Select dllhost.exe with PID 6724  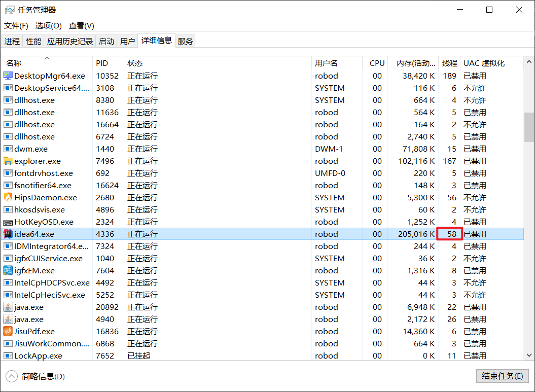coord(263,137)
